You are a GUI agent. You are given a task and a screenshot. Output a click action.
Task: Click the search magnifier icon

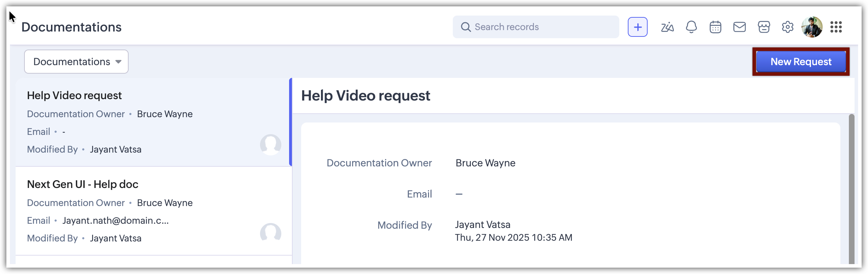pos(466,27)
